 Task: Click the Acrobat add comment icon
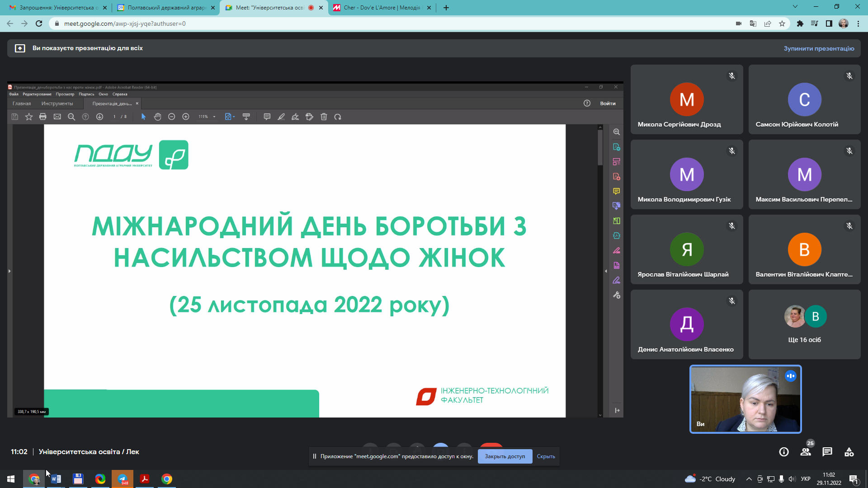[267, 117]
